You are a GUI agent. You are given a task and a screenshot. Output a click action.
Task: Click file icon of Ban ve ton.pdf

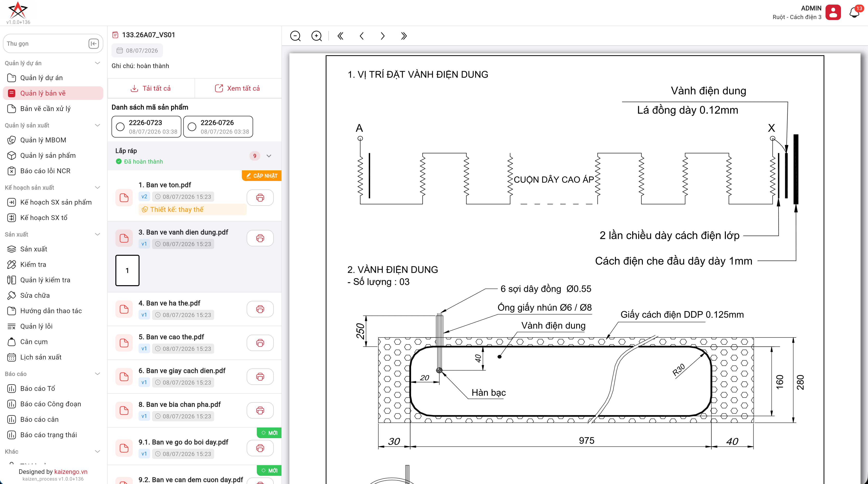pos(124,198)
